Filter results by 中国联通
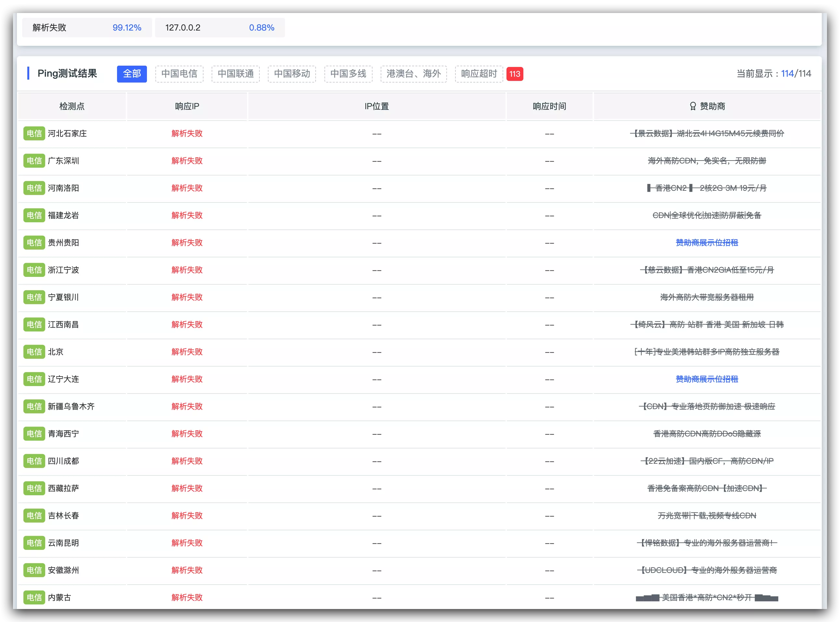Viewport: 840px width, 622px height. coord(235,74)
